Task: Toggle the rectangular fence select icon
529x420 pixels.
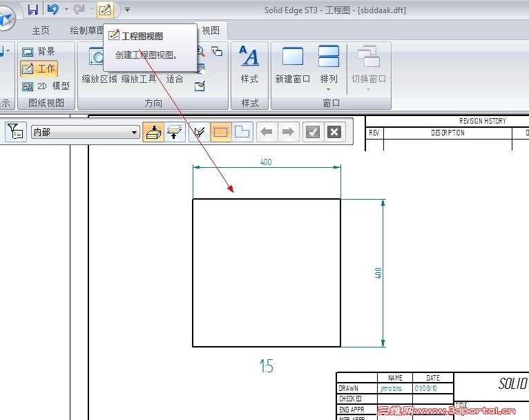Action: click(x=220, y=132)
